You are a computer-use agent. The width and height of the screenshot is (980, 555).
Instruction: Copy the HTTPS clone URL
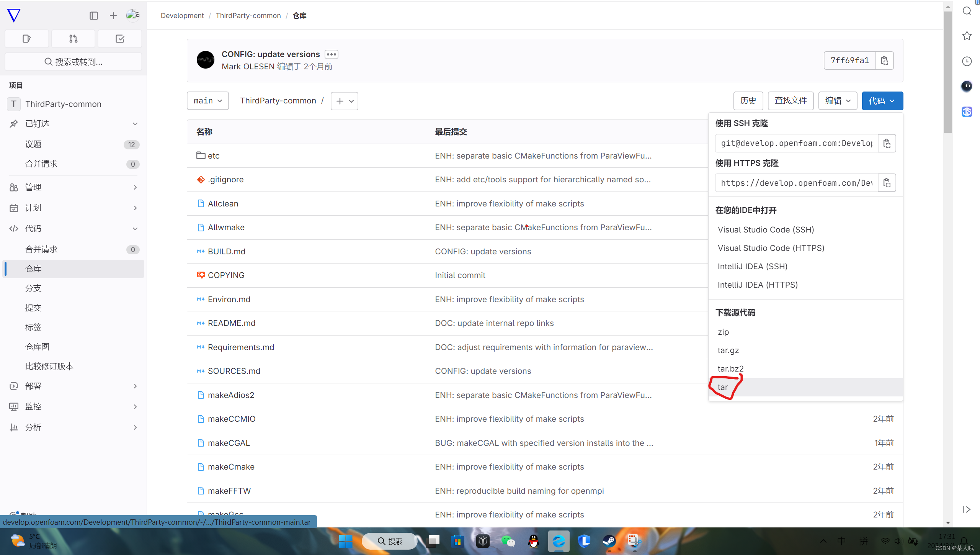[x=887, y=183]
